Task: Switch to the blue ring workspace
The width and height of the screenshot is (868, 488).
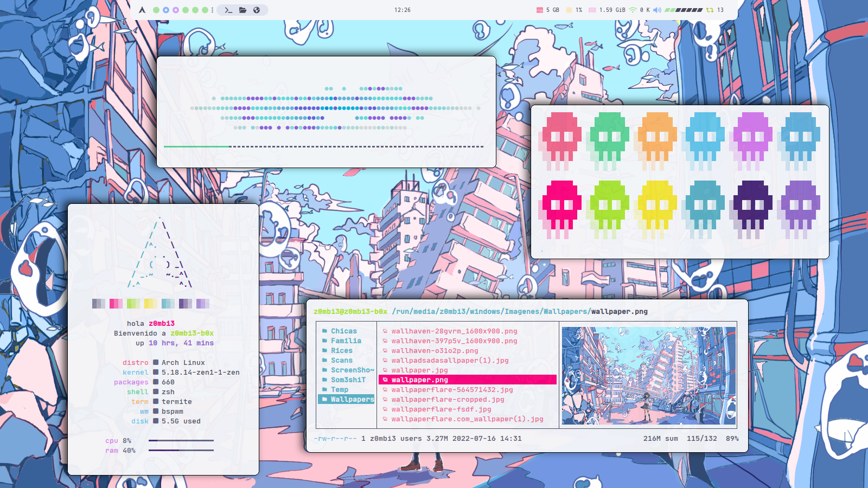Action: (x=166, y=10)
